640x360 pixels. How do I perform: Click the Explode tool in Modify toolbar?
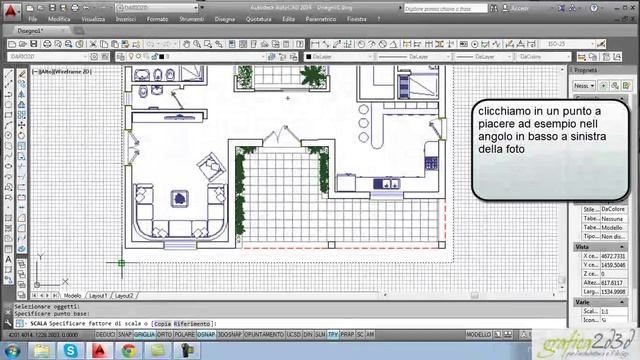pyautogui.click(x=22, y=249)
